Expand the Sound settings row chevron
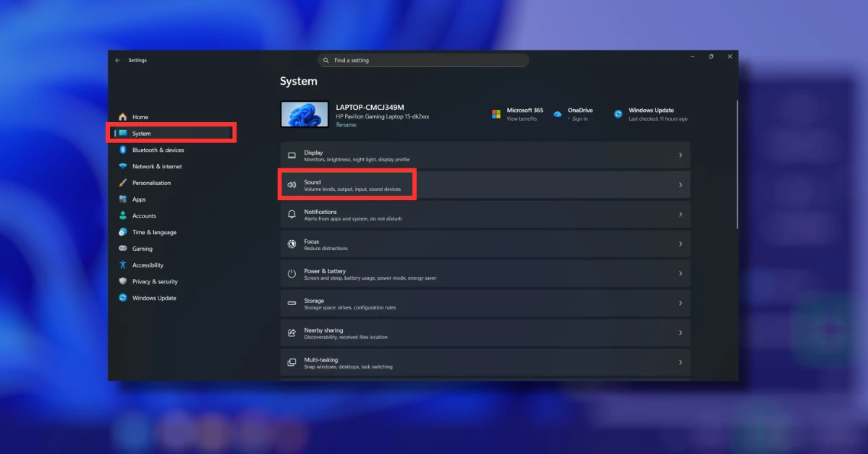 [x=680, y=184]
